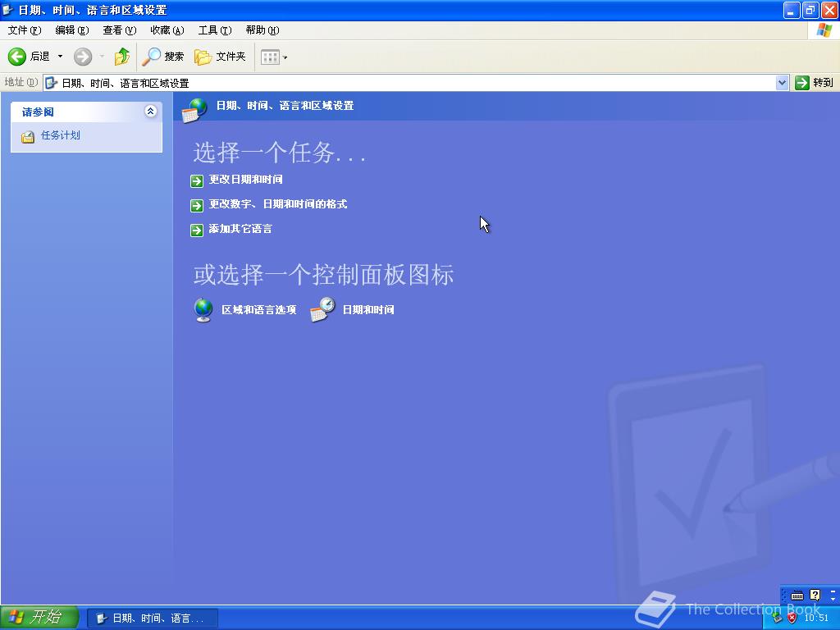840x630 pixels.
Task: Click the network tray icon
Action: [x=777, y=618]
